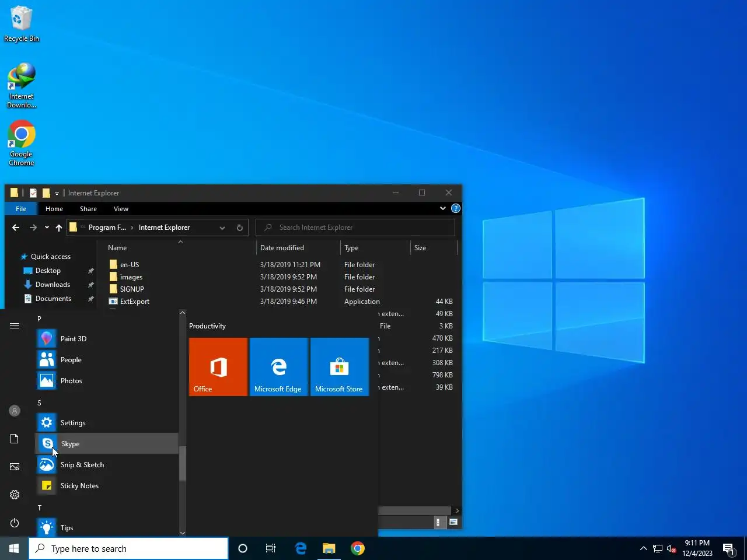Open the Microsoft Store tile

click(340, 367)
